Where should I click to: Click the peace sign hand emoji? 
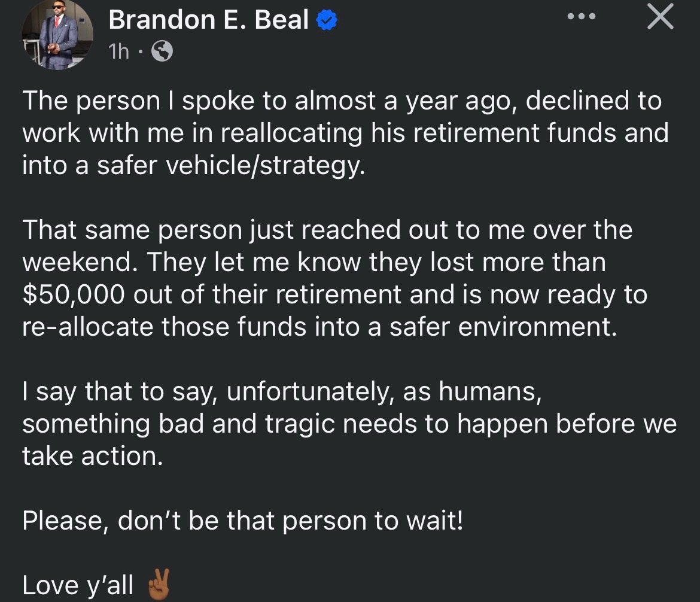[159, 584]
